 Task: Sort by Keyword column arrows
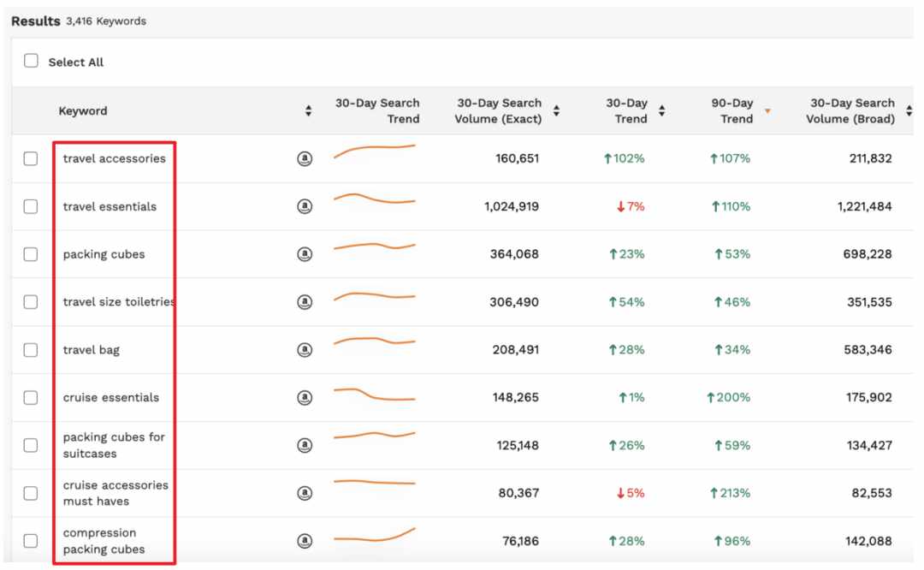(308, 110)
